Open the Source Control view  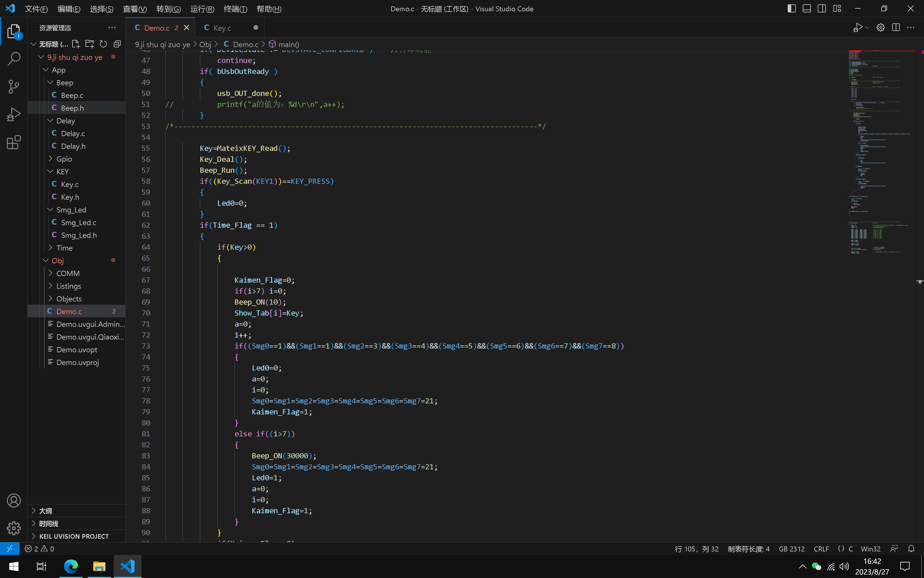pos(14,87)
